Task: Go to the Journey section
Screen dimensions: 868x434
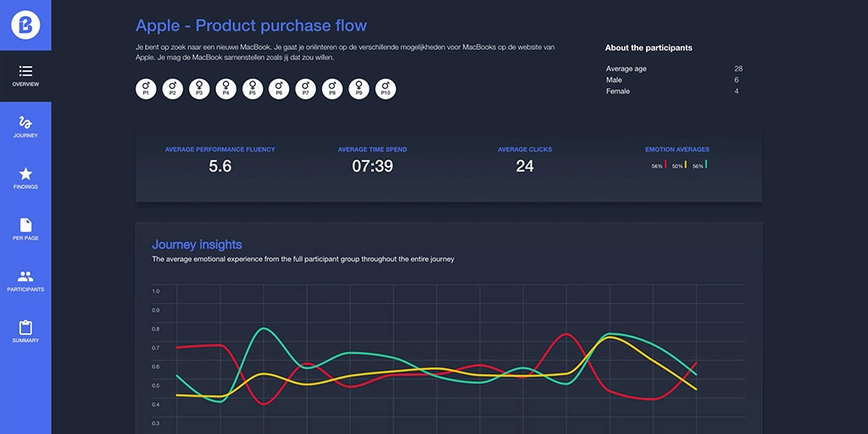Action: tap(25, 127)
